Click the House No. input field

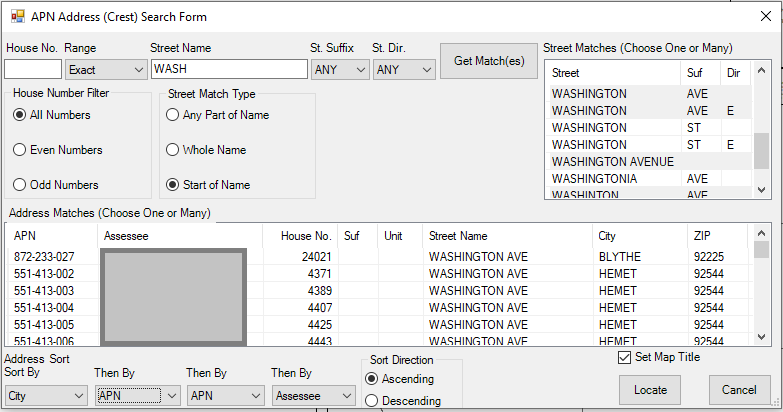pos(33,70)
